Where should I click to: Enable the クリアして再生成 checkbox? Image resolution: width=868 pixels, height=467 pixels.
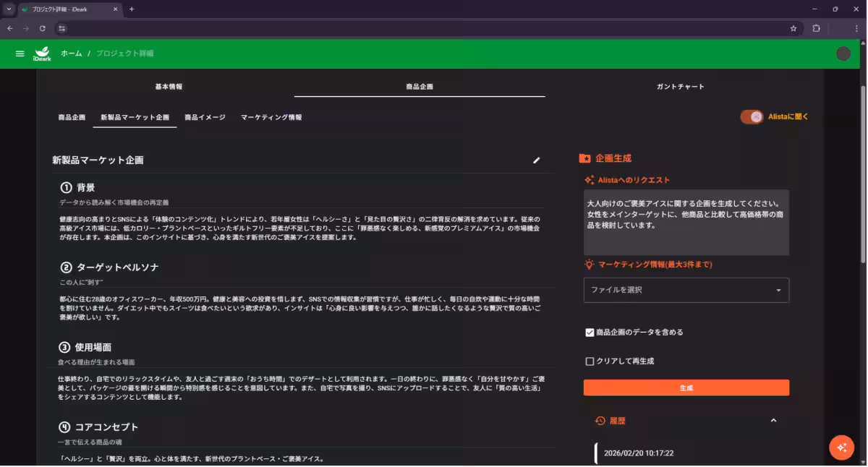587,361
